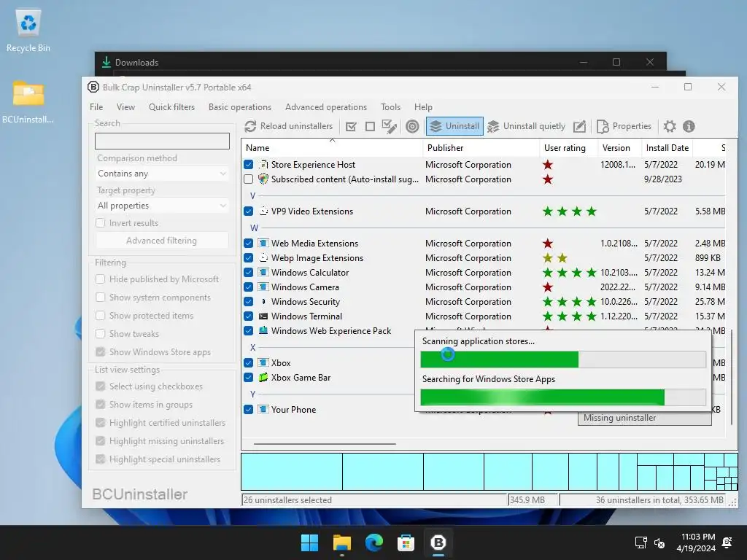Open settings via the gear icon

click(x=670, y=127)
